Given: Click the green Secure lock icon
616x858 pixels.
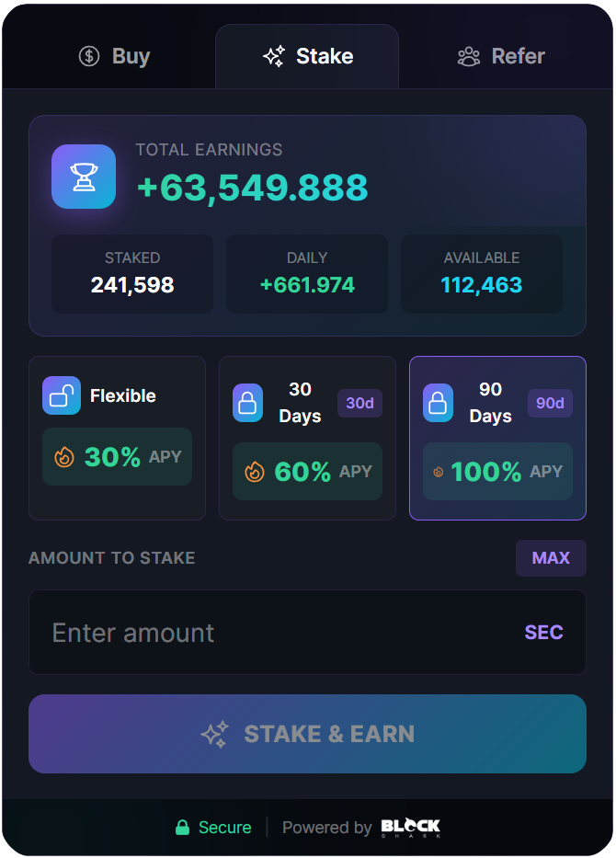Looking at the screenshot, I should click(x=183, y=828).
